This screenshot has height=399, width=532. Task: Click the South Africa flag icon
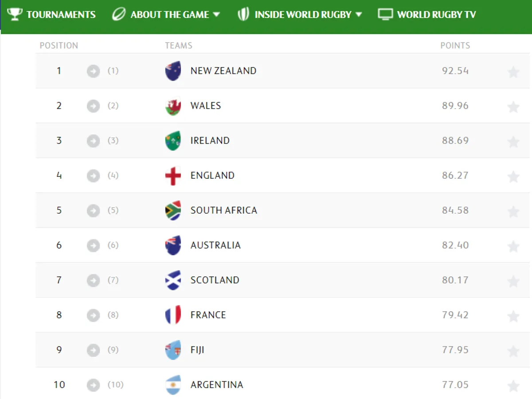coord(173,211)
